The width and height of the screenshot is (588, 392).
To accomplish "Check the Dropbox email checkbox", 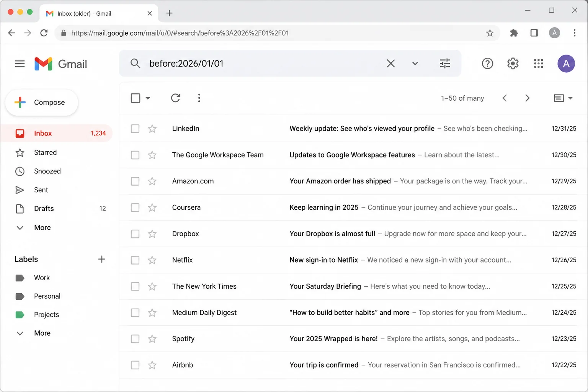I will point(135,234).
